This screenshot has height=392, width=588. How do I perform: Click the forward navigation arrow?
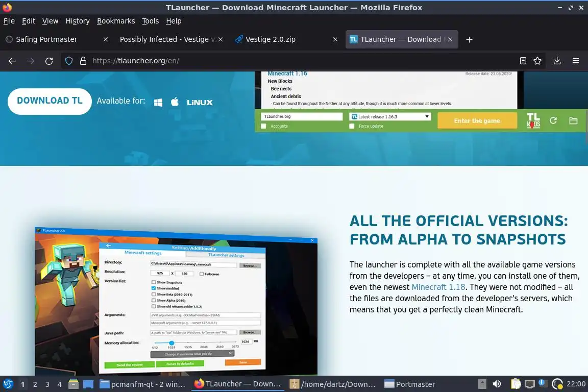[31, 61]
